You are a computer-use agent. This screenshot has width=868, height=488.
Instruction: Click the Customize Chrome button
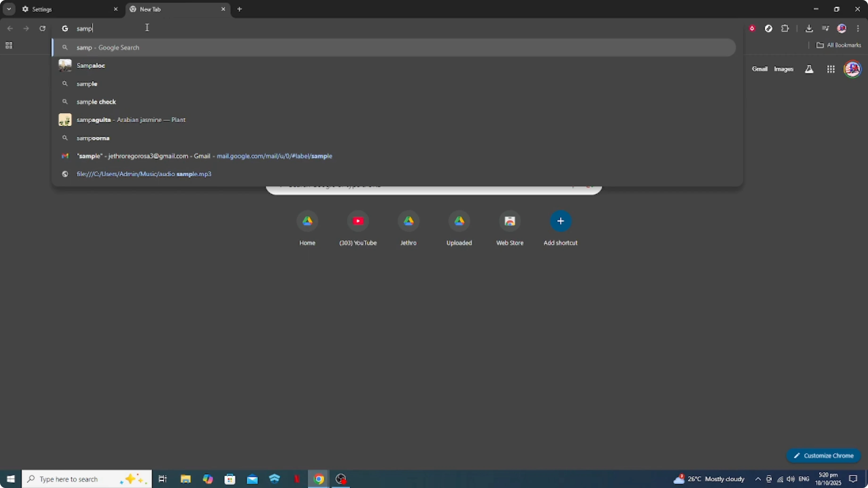coord(823,456)
